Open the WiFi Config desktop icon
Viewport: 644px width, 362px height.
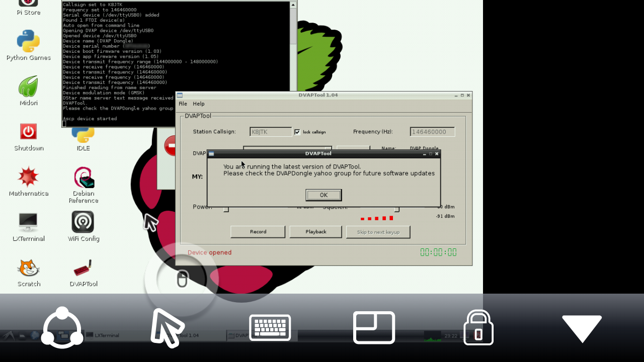[84, 227]
